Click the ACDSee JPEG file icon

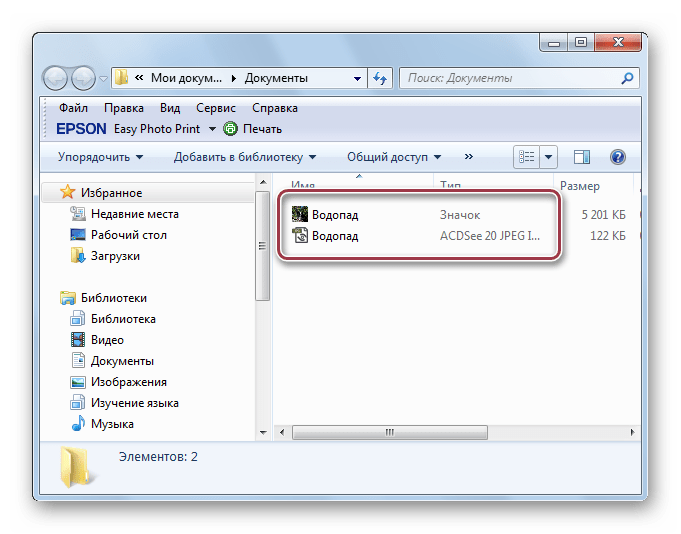point(300,235)
